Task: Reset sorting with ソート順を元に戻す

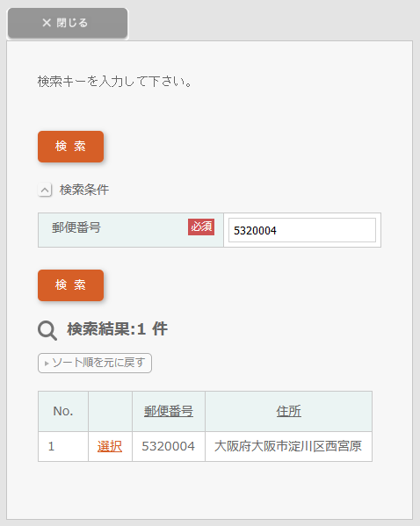Action: (95, 363)
